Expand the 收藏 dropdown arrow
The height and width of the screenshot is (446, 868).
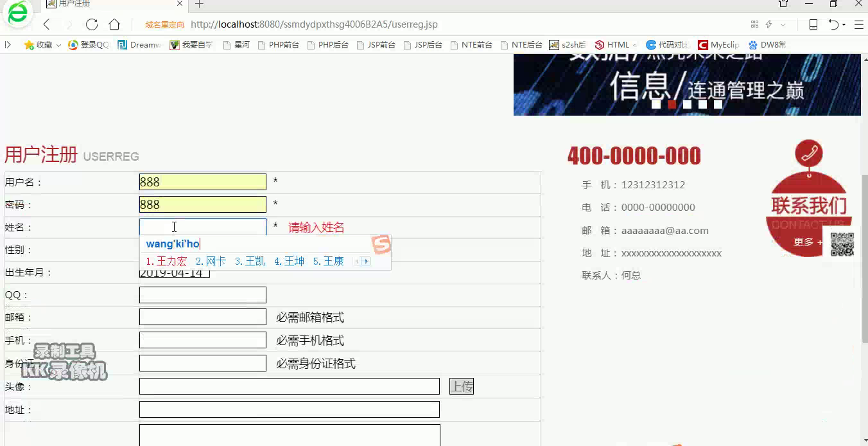[58, 45]
